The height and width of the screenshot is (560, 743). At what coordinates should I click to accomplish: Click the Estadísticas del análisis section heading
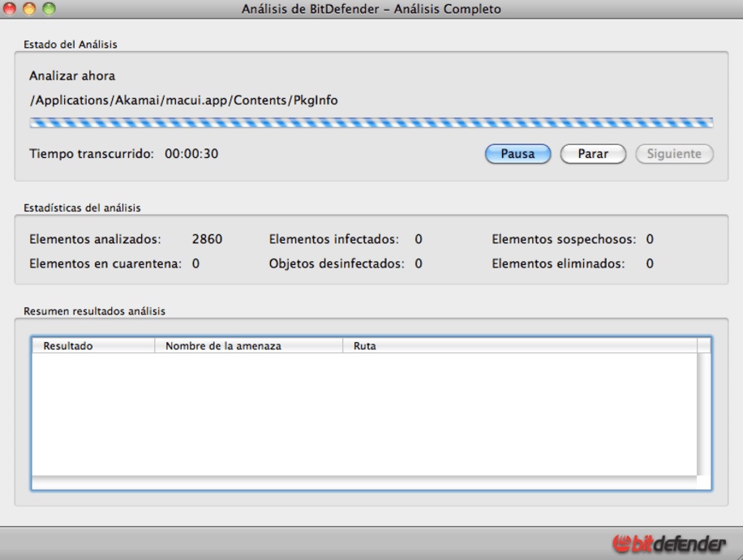pos(82,207)
